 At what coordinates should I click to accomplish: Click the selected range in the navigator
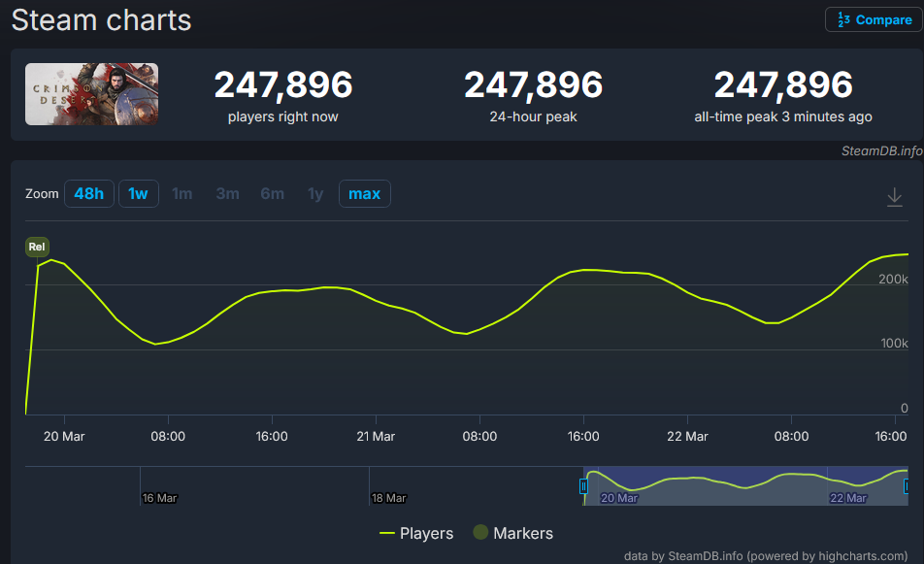pos(745,485)
